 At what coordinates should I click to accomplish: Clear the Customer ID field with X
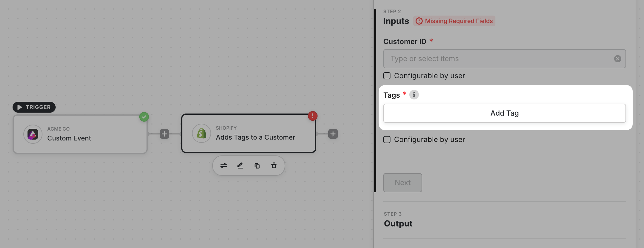(x=617, y=59)
